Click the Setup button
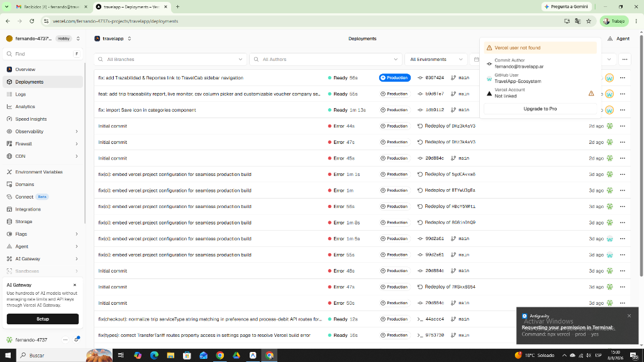Image resolution: width=644 pixels, height=362 pixels. [x=43, y=319]
